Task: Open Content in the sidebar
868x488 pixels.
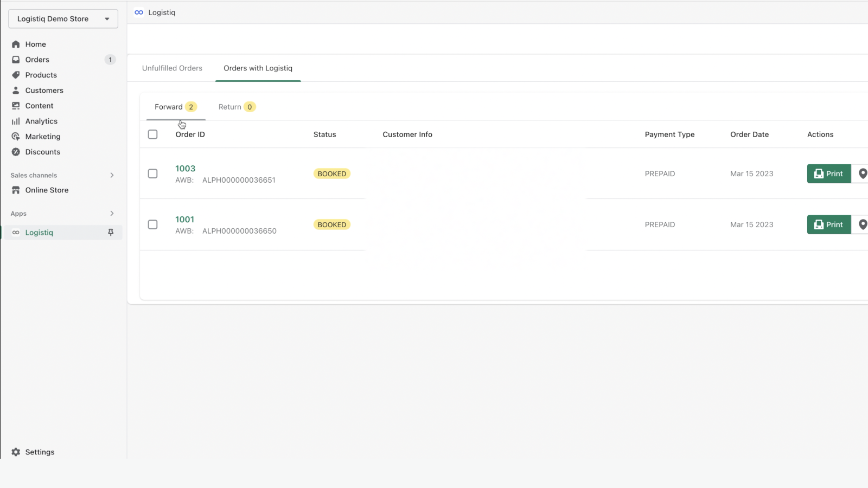Action: tap(40, 106)
